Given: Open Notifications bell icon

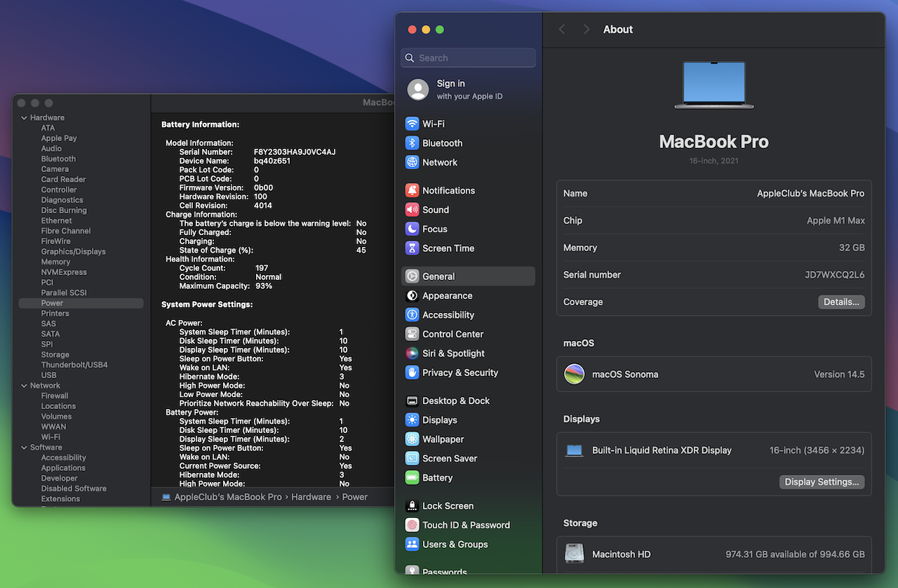Looking at the screenshot, I should tap(412, 190).
